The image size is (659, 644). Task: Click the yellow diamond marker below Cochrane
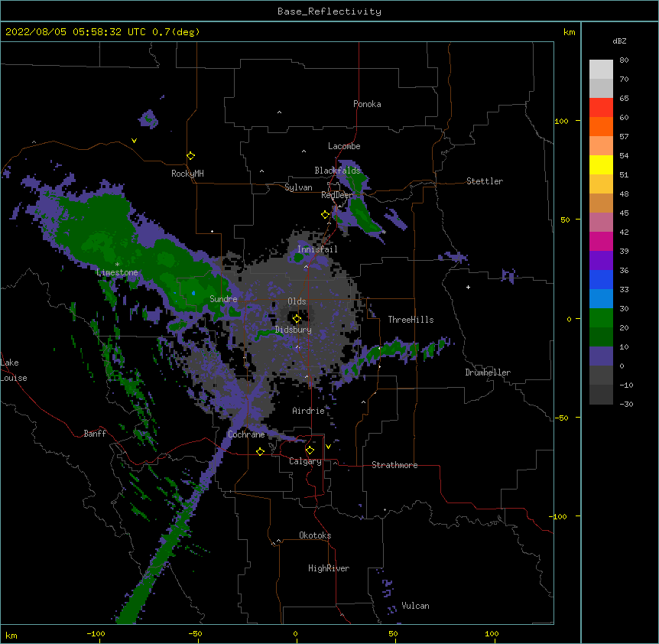click(260, 451)
